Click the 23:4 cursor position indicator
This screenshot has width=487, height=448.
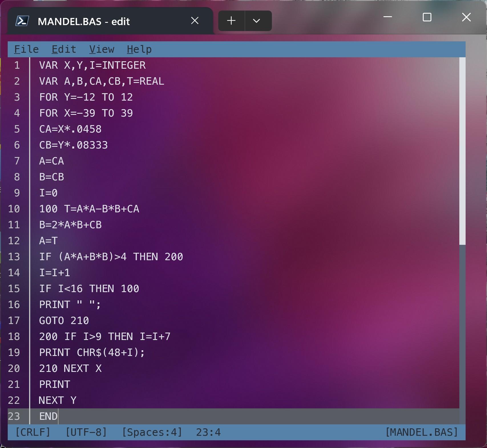pos(208,432)
